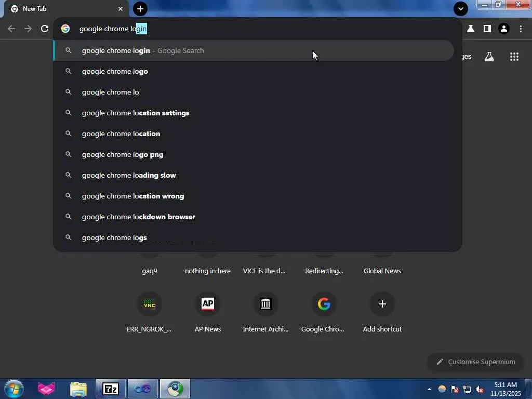Click the forward navigation arrow
Image resolution: width=532 pixels, height=399 pixels.
(28, 29)
